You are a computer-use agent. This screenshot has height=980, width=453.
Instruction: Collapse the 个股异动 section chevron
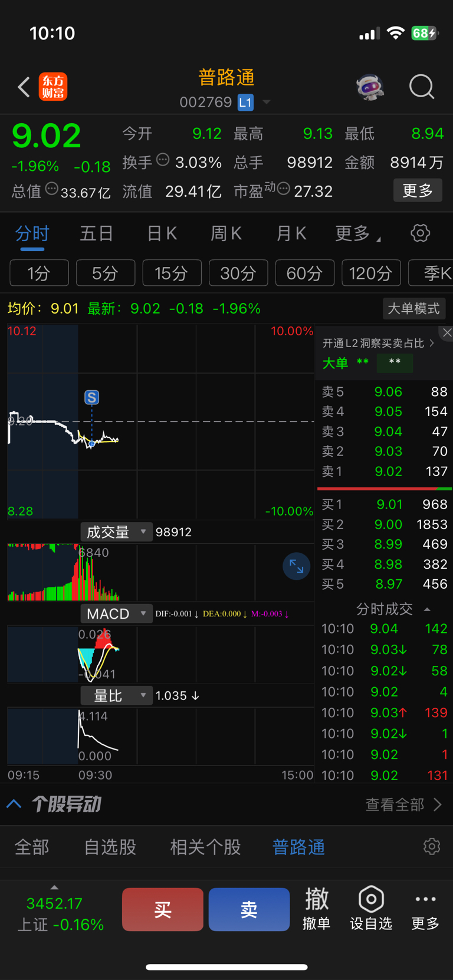coord(14,804)
